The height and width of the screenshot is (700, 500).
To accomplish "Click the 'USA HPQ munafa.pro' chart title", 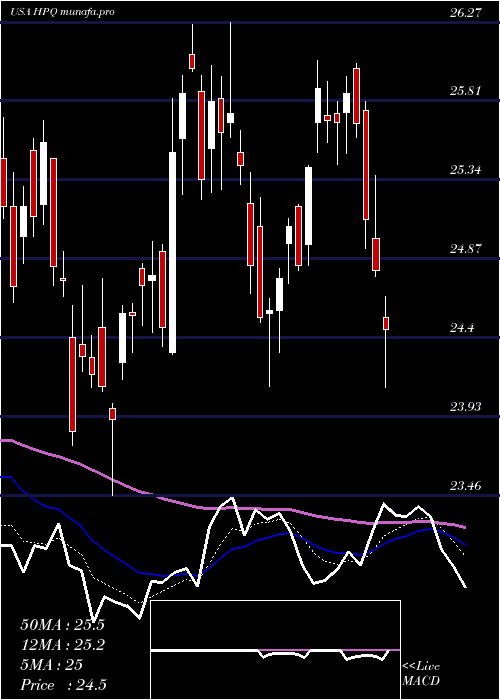I will [63, 12].
